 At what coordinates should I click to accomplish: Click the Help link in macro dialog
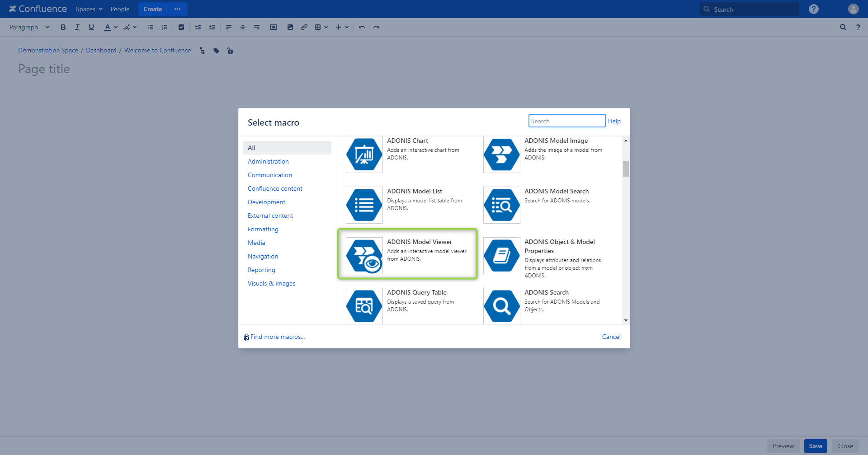[614, 121]
